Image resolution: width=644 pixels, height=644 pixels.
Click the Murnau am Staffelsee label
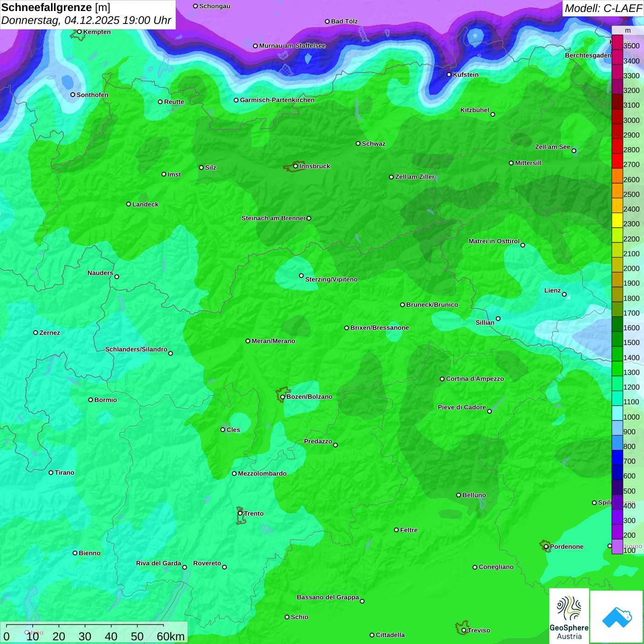point(293,46)
